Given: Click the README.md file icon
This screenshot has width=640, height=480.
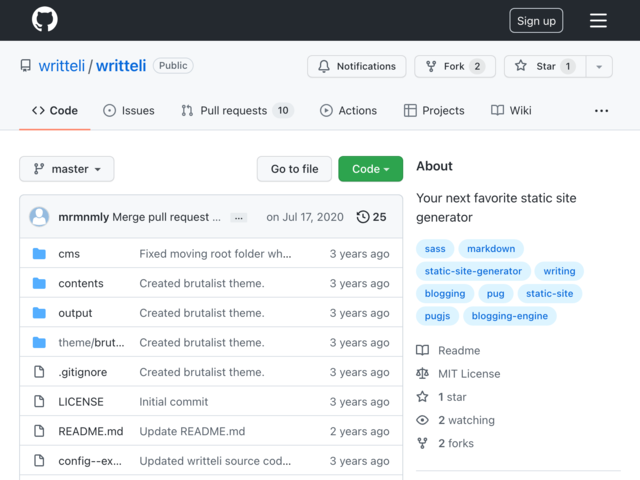Looking at the screenshot, I should (x=39, y=431).
